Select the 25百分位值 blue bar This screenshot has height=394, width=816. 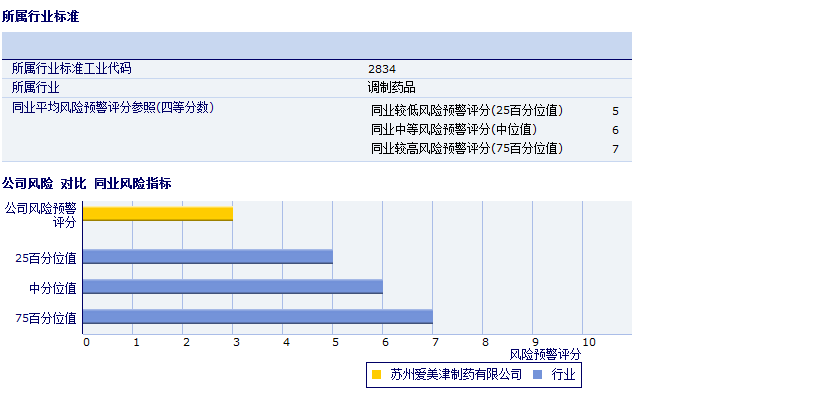(208, 257)
